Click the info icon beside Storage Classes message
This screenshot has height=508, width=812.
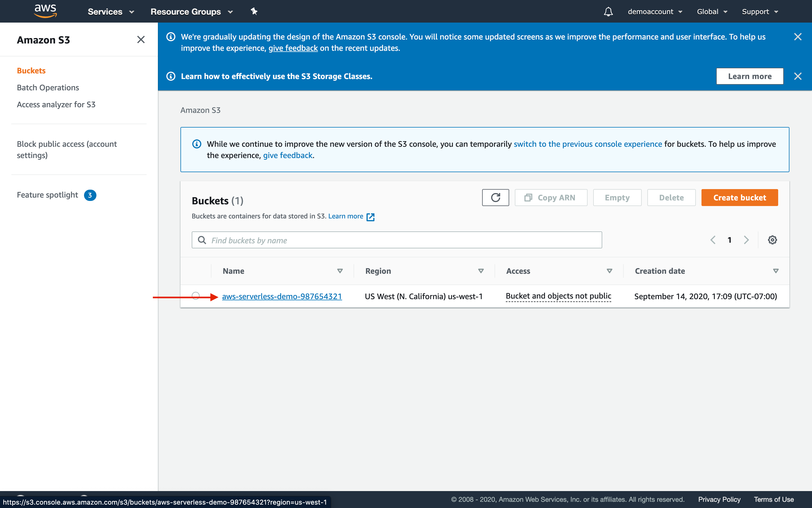coord(171,76)
